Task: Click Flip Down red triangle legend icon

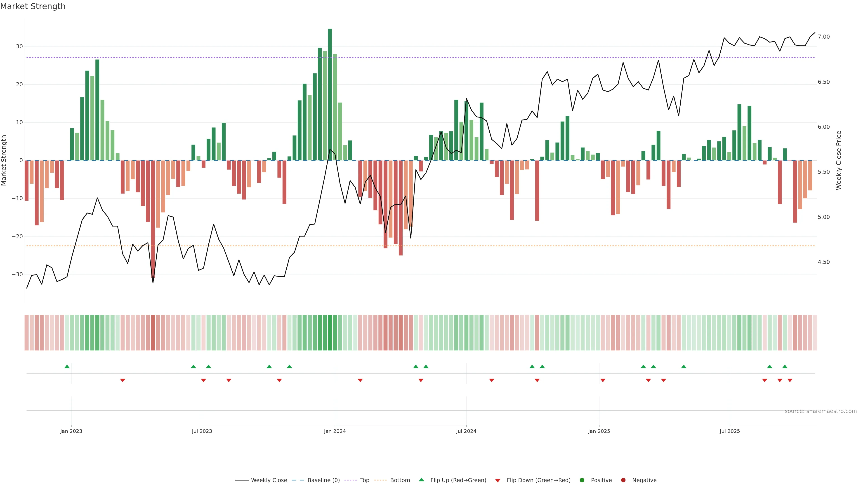Action: (x=498, y=481)
